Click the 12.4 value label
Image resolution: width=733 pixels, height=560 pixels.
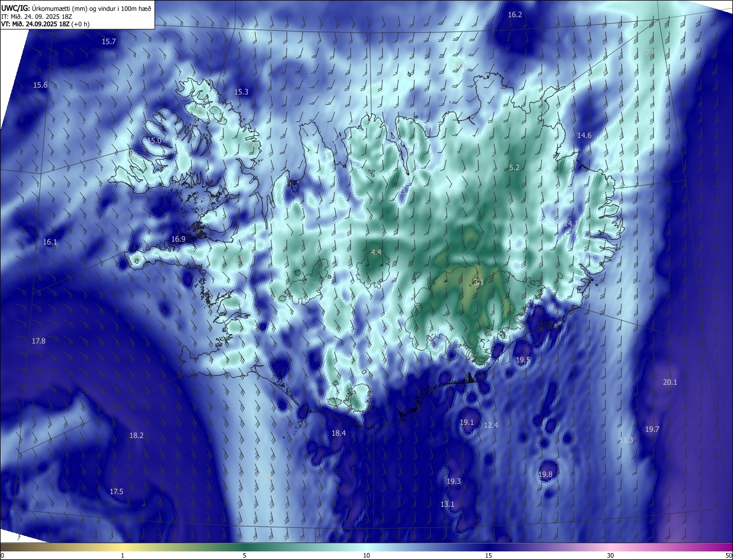point(491,425)
